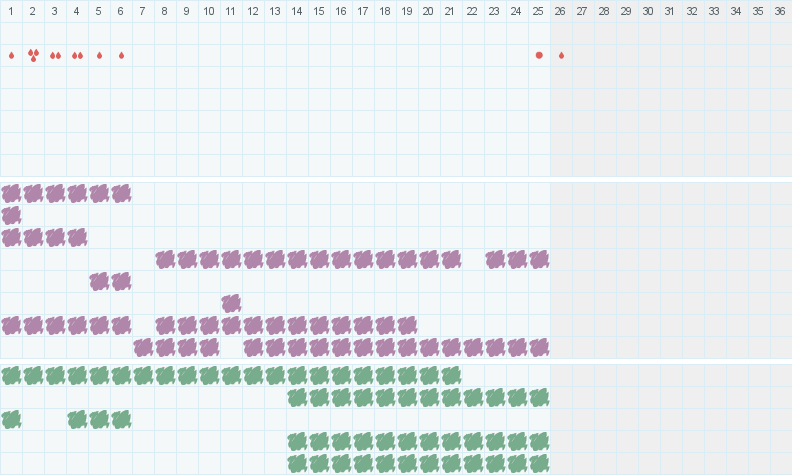Screen dimensions: 792x475
Task: Click the isolated green mark on day 1, third green row
Action: tap(11, 419)
